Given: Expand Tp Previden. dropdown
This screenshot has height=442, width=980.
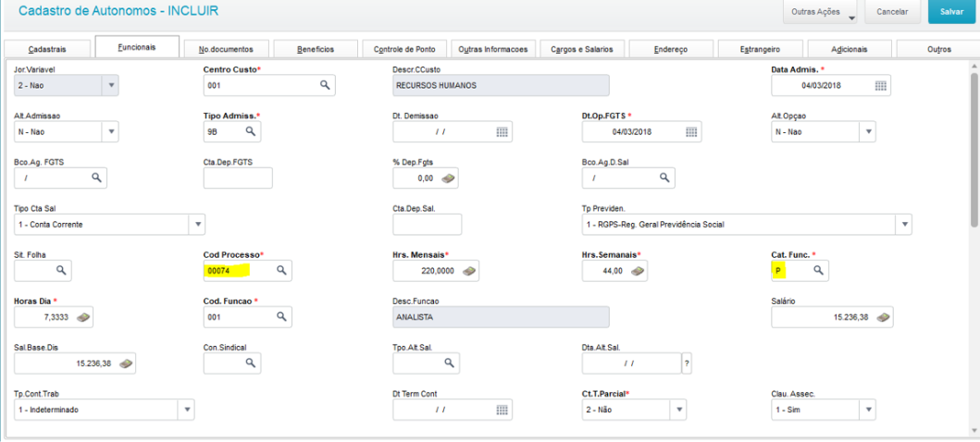Looking at the screenshot, I should click(904, 224).
